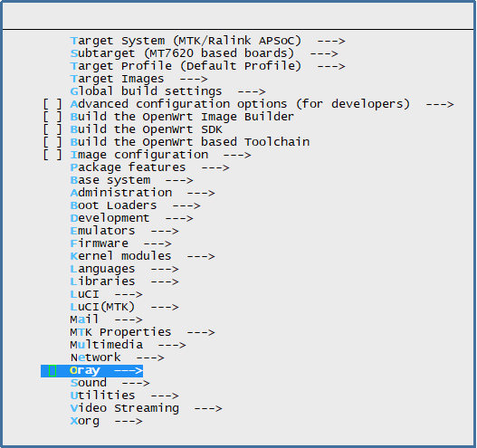This screenshot has width=477, height=448.
Task: Open the Xorg submenu entry
Action: (x=106, y=421)
